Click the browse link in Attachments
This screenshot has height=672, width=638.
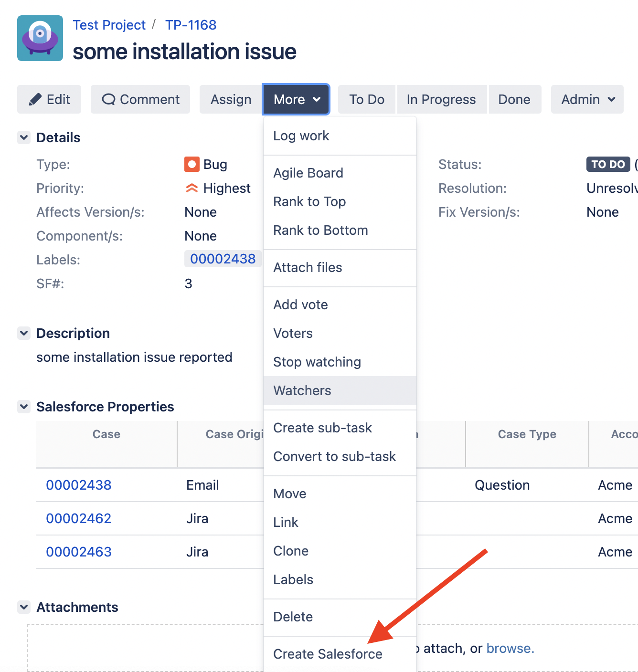[510, 648]
